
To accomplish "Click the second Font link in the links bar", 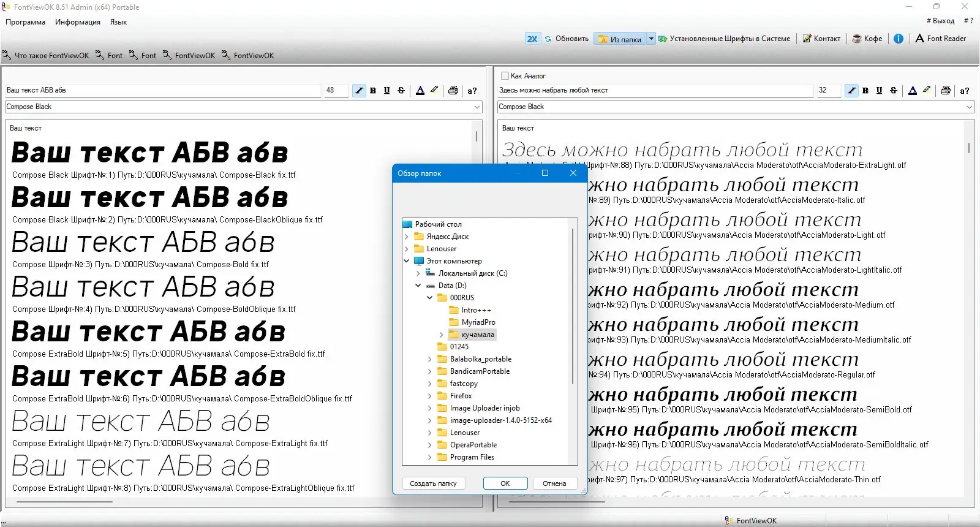I will coord(143,56).
